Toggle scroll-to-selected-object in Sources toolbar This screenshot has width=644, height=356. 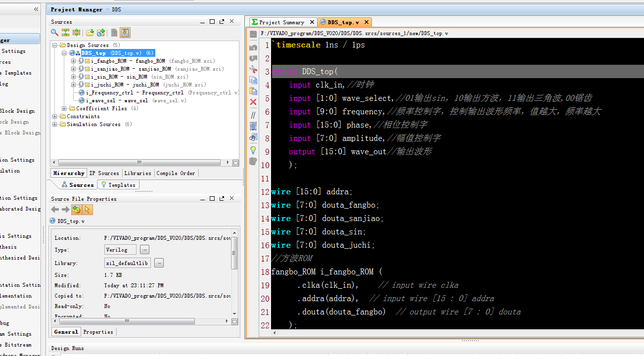click(125, 33)
